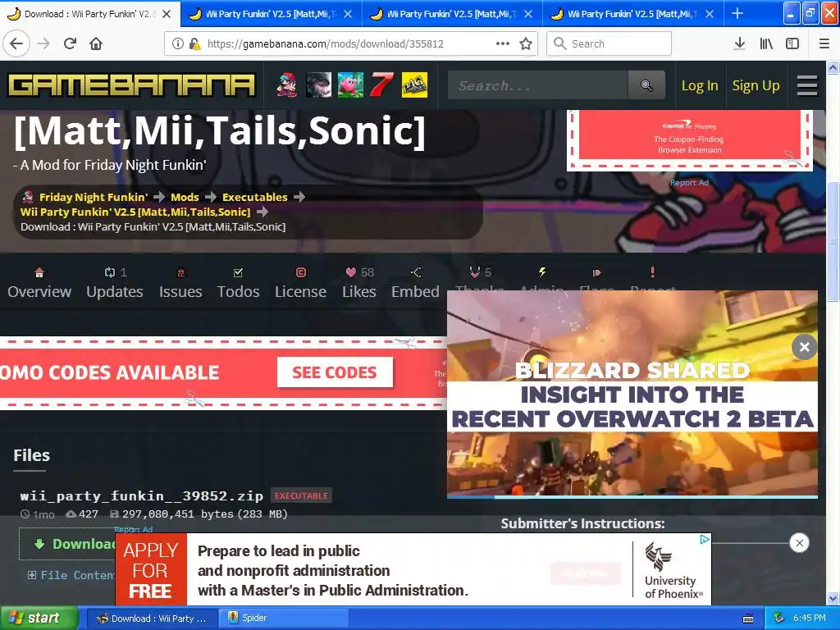This screenshot has height=630, width=840.
Task: Switch to the fourth Wii Party Funkin' tab
Action: (633, 14)
